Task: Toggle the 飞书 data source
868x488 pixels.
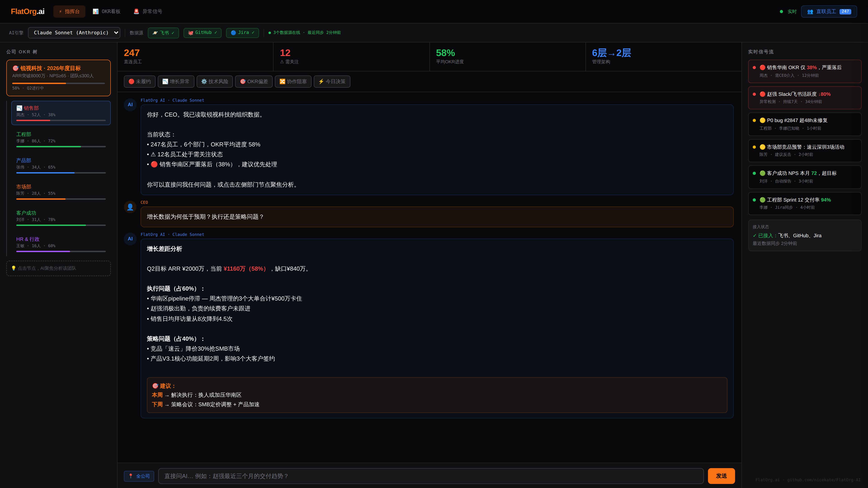Action: [163, 33]
